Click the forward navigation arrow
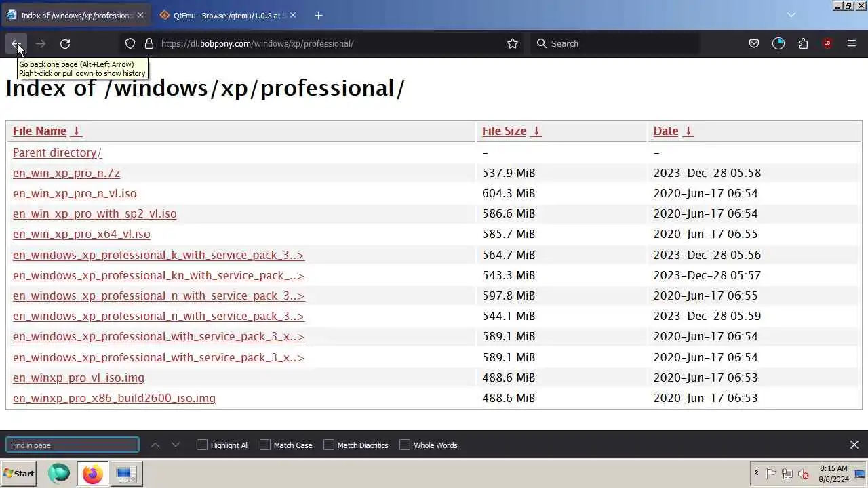Screen dimensions: 868x488 tap(41, 43)
